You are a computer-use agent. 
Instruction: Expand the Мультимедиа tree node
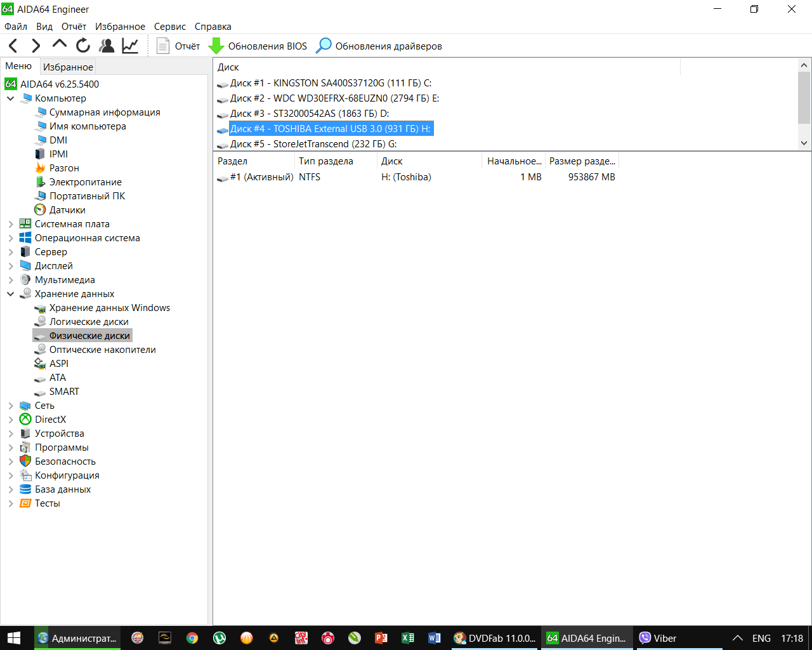click(x=11, y=280)
